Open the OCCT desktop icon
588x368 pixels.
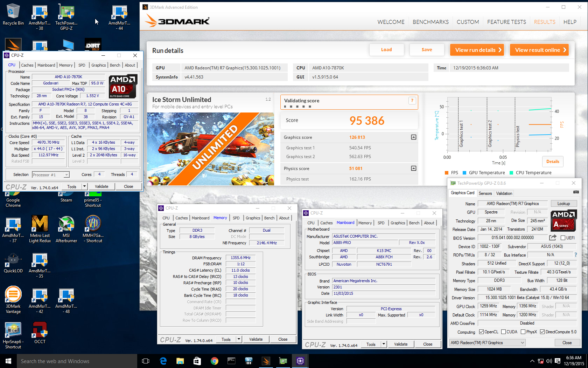40,333
